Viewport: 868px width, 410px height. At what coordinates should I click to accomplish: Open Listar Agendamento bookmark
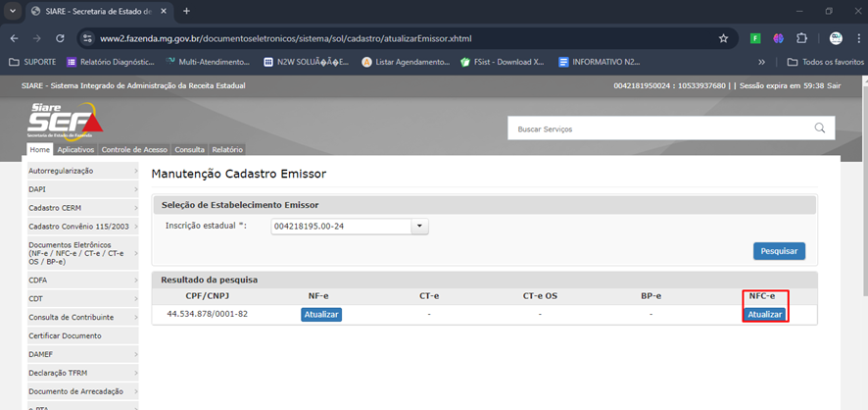[406, 62]
